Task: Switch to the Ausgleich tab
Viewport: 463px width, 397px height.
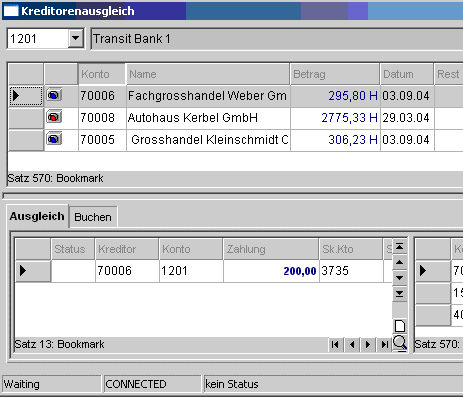Action: tap(37, 216)
